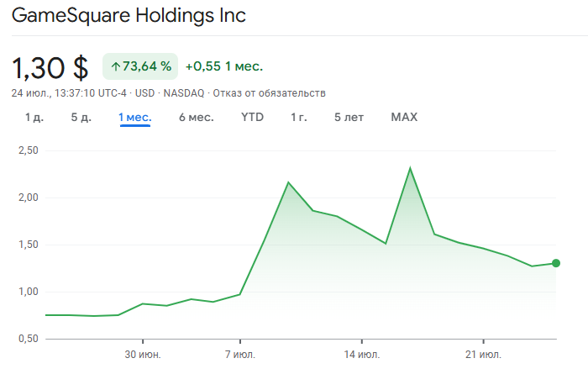This screenshot has height=374, width=588.
Task: Click the 21 июл. axis label
Action: (483, 355)
